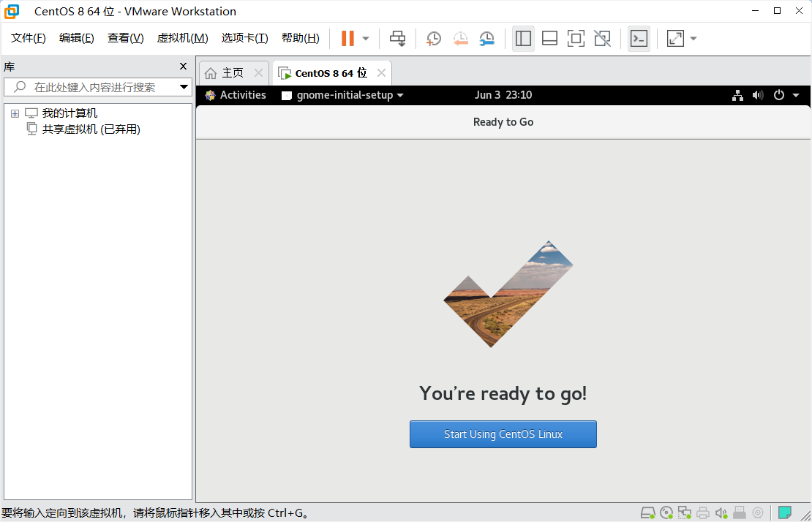Revert VM to previous snapshot
The width and height of the screenshot is (812, 522).
[460, 38]
